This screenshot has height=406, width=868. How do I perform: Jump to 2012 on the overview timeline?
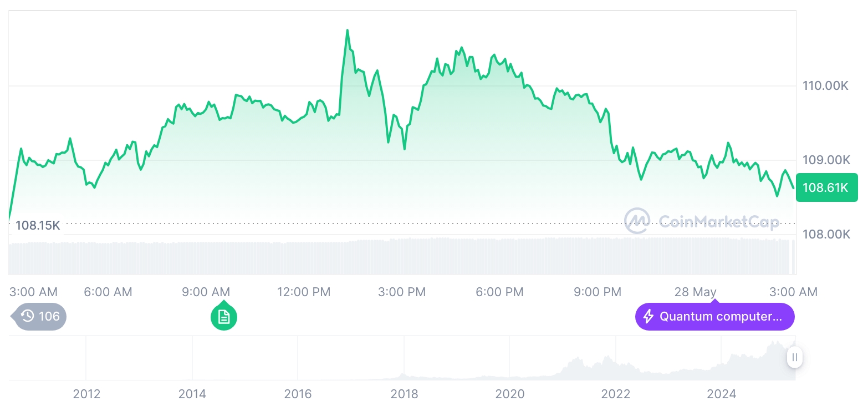86,394
